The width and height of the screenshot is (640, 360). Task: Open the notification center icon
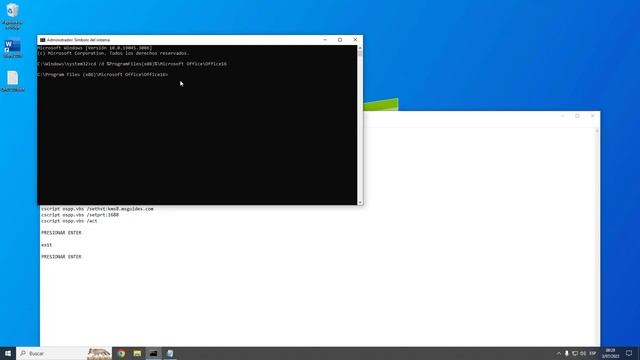[x=629, y=353]
